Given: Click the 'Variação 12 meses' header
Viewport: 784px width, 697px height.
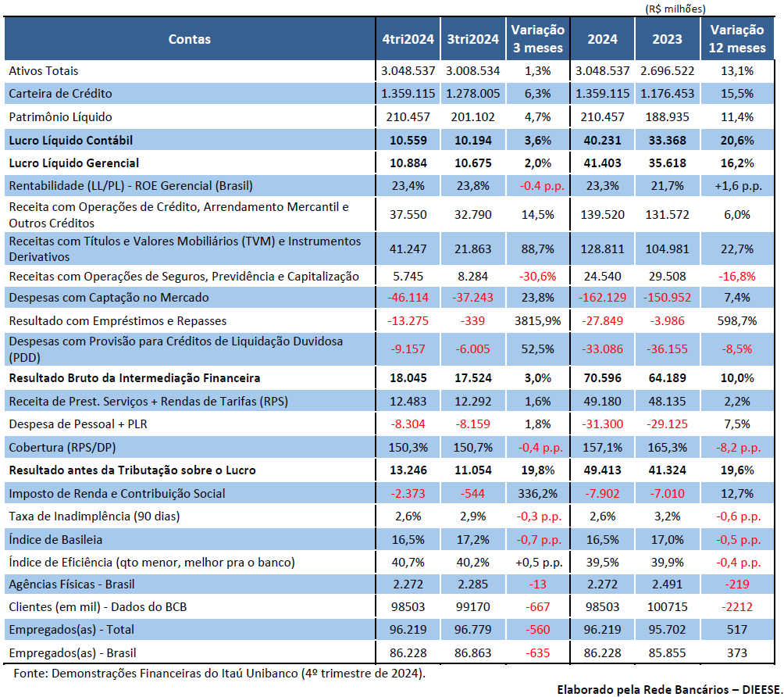Looking at the screenshot, I should [736, 39].
